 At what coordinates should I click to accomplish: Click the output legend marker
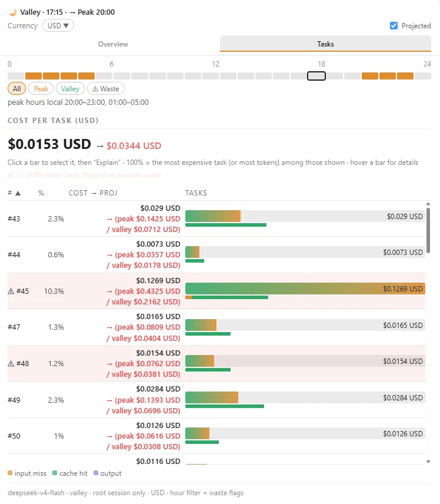[x=96, y=473]
